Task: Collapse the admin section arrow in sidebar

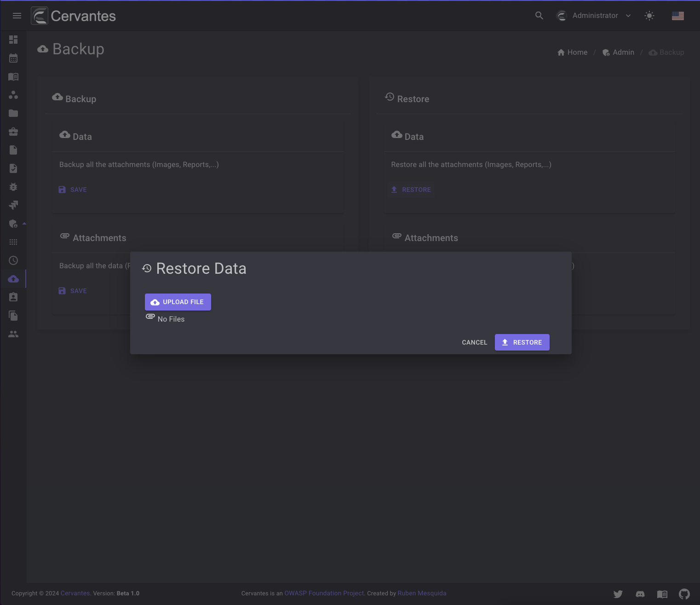Action: pyautogui.click(x=24, y=224)
